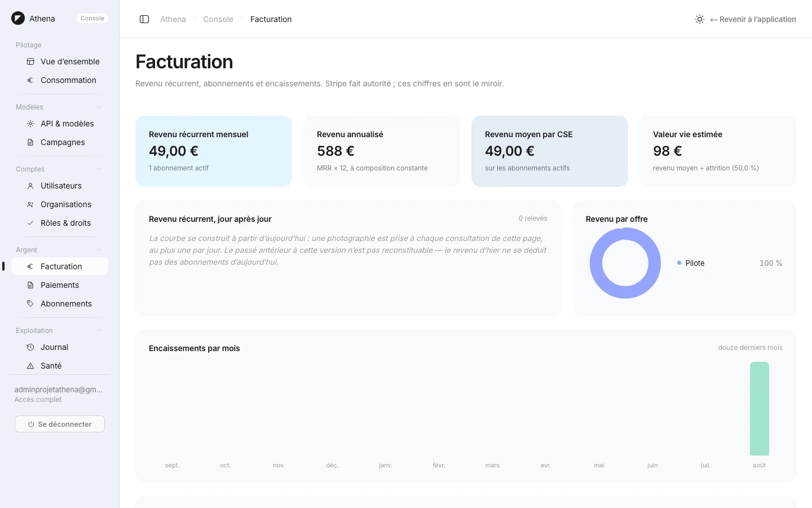Viewport: 812px width, 508px height.
Task: Click the Pilote legend dot
Action: (x=679, y=263)
